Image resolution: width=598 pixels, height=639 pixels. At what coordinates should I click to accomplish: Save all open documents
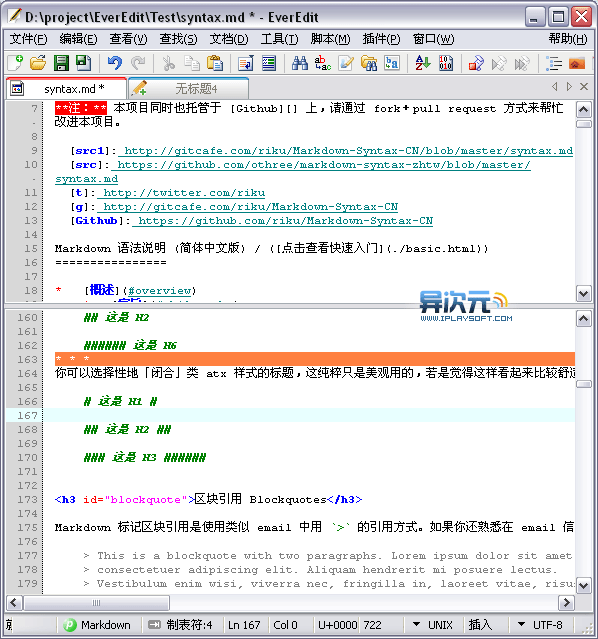(84, 63)
